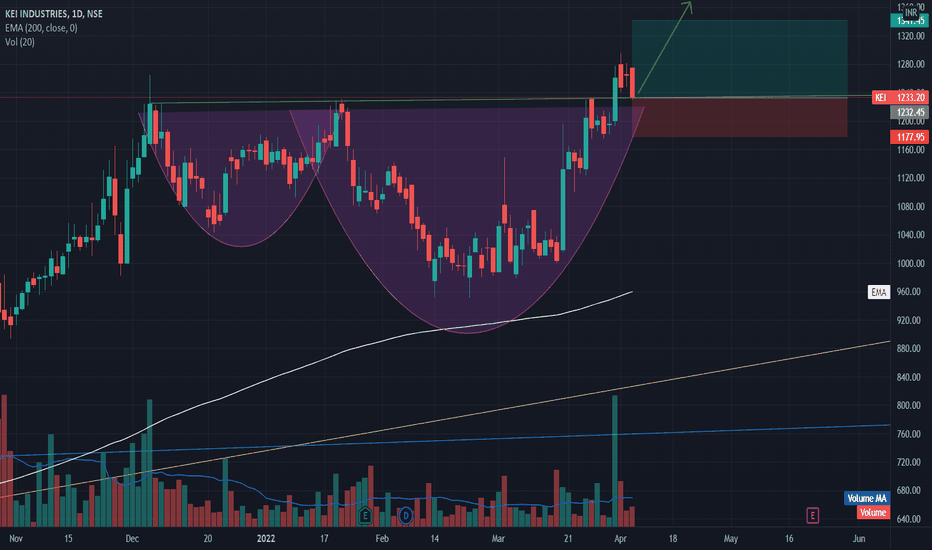Viewport: 932px width, 550px height.
Task: Select the red stop-loss zone
Action: (x=739, y=118)
